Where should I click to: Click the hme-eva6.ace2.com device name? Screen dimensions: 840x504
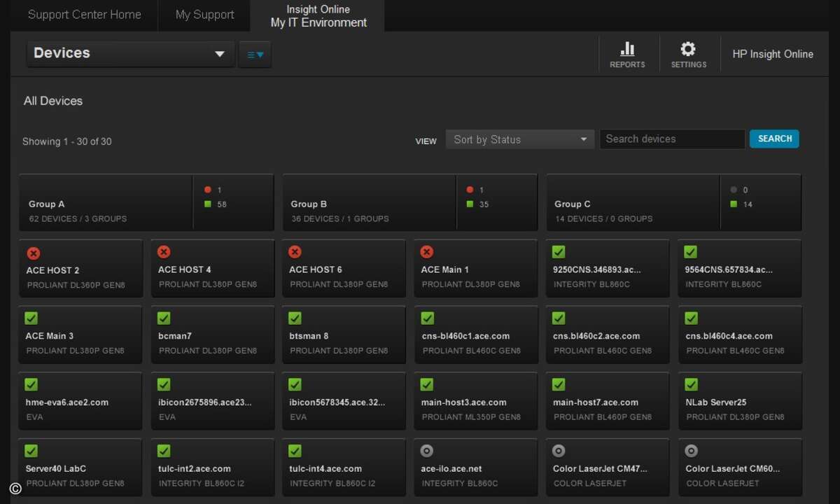[67, 402]
